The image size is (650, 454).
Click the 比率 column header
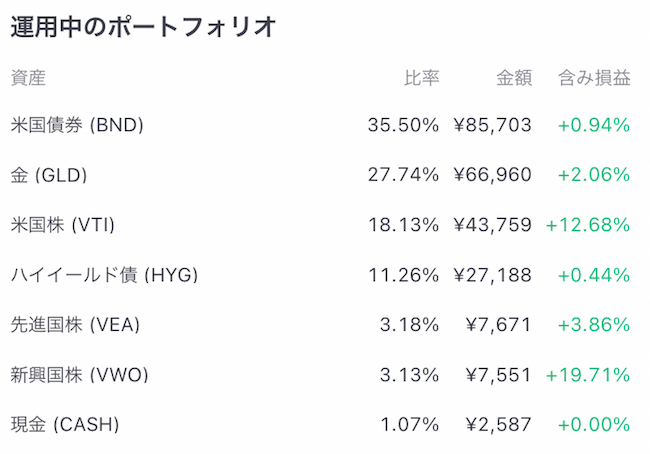point(422,78)
